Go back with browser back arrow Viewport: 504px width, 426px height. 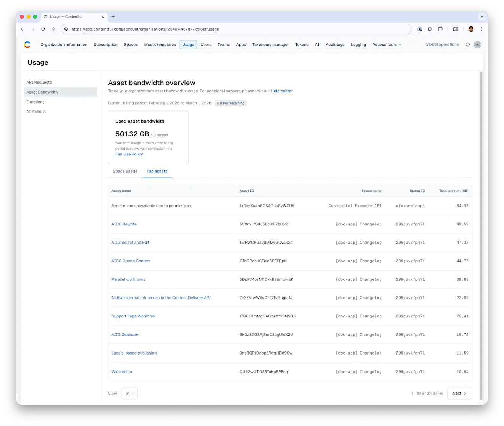[x=23, y=29]
